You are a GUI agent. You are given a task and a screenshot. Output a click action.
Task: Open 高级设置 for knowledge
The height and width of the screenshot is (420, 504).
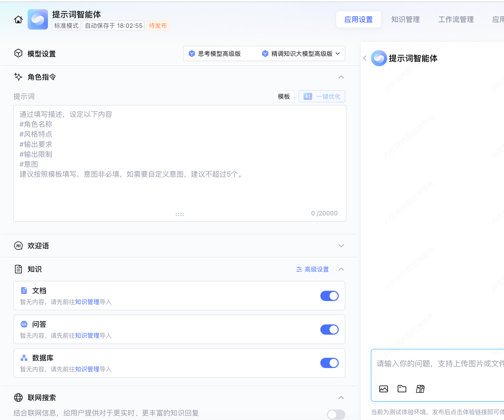312,270
